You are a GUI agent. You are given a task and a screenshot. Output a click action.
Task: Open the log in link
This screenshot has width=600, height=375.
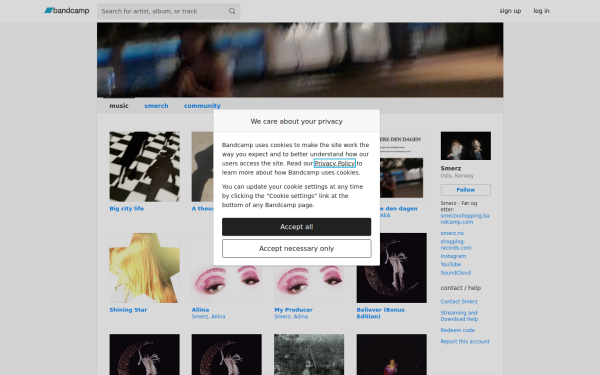pyautogui.click(x=541, y=11)
